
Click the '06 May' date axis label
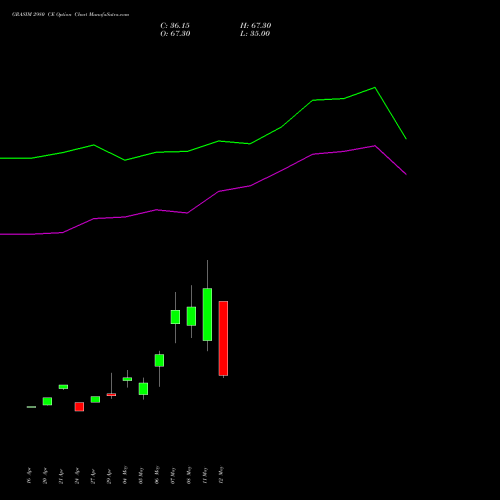[x=157, y=475]
